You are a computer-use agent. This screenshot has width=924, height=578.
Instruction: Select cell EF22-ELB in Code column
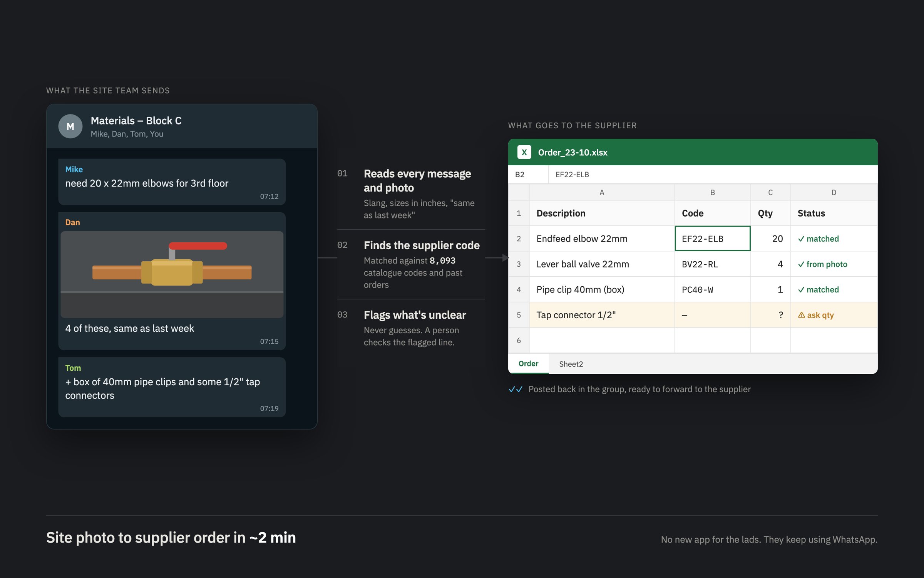click(712, 239)
